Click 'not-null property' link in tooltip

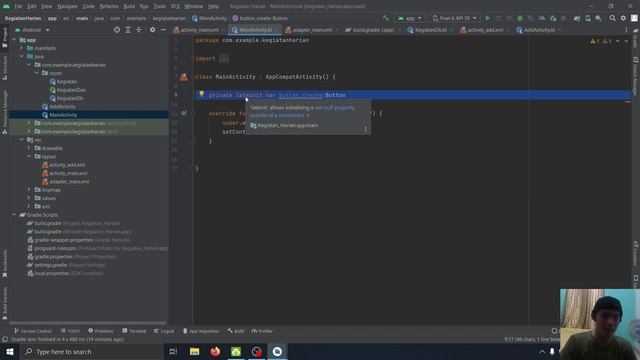tap(334, 108)
